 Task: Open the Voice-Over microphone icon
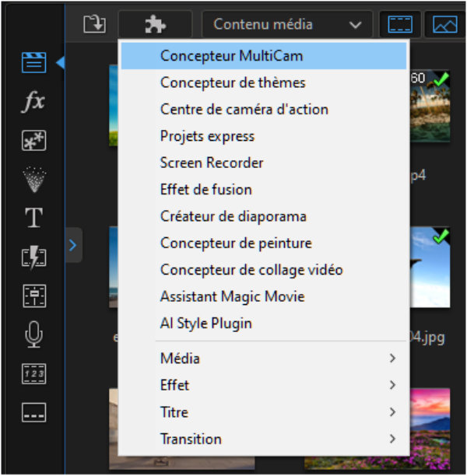click(x=33, y=335)
